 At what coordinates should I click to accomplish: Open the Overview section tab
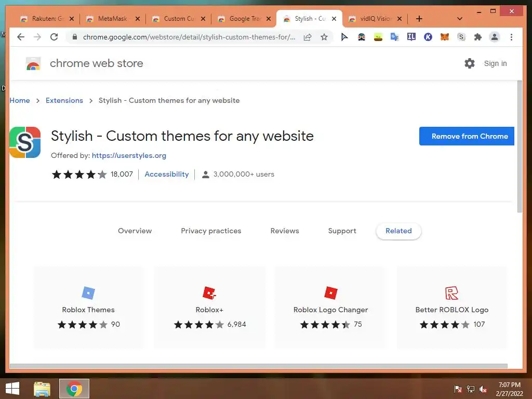135,231
